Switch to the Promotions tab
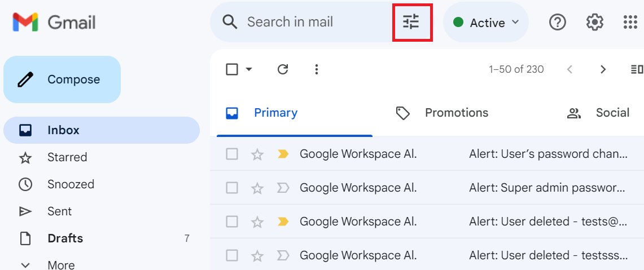The width and height of the screenshot is (644, 270). pos(456,113)
